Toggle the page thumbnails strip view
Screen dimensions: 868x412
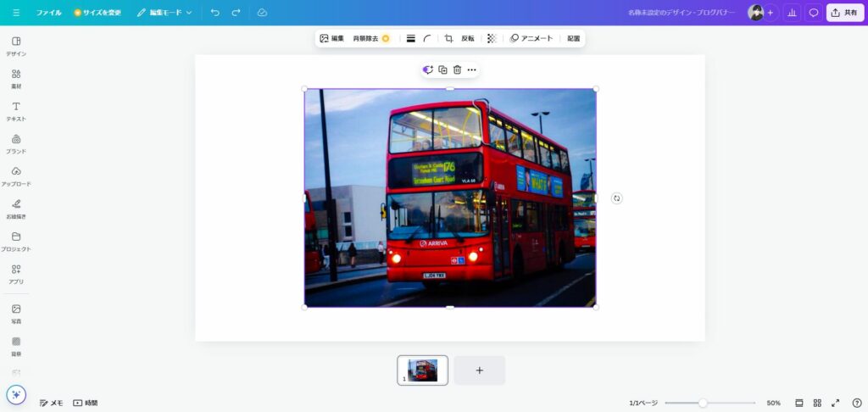tap(798, 403)
